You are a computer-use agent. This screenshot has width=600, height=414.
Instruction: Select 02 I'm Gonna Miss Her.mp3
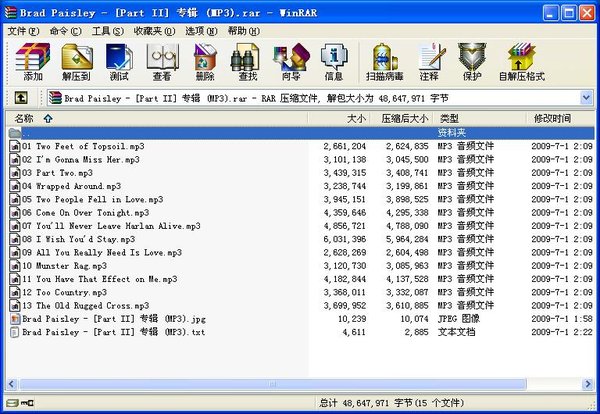click(x=81, y=160)
